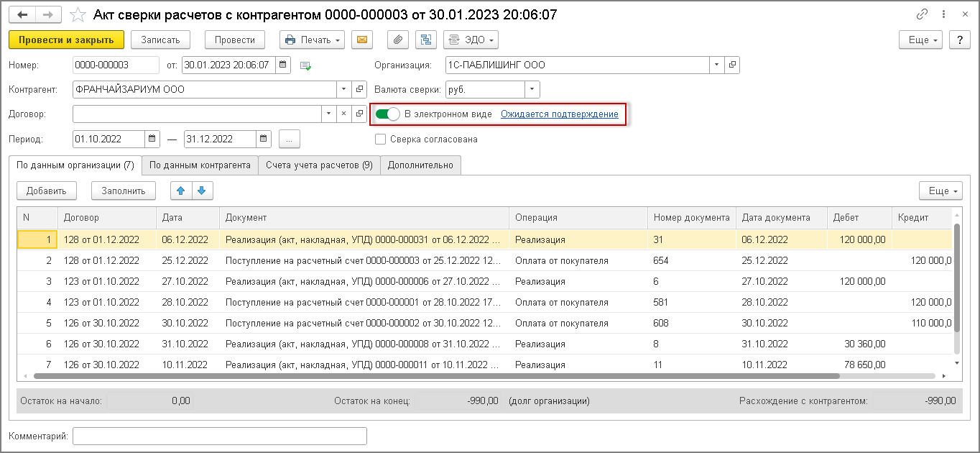The height and width of the screenshot is (453, 980).
Task: Click the horizontal table scrollbar
Action: [437, 376]
